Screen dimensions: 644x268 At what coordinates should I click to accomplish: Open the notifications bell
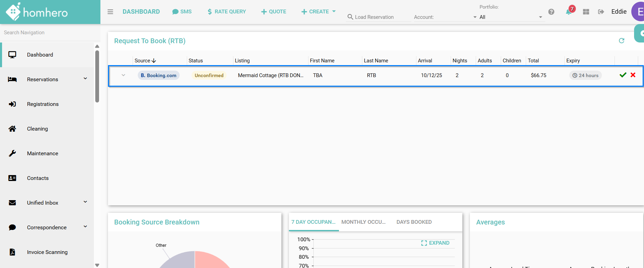point(568,12)
